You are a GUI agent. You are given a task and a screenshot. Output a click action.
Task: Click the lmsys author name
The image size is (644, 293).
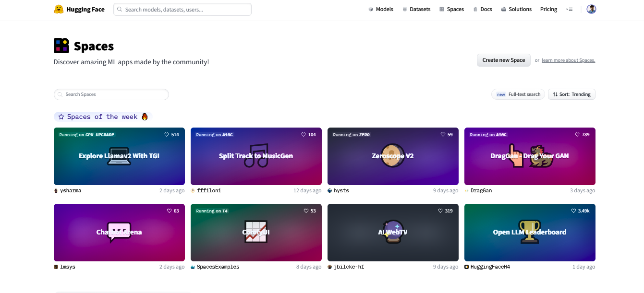point(68,267)
